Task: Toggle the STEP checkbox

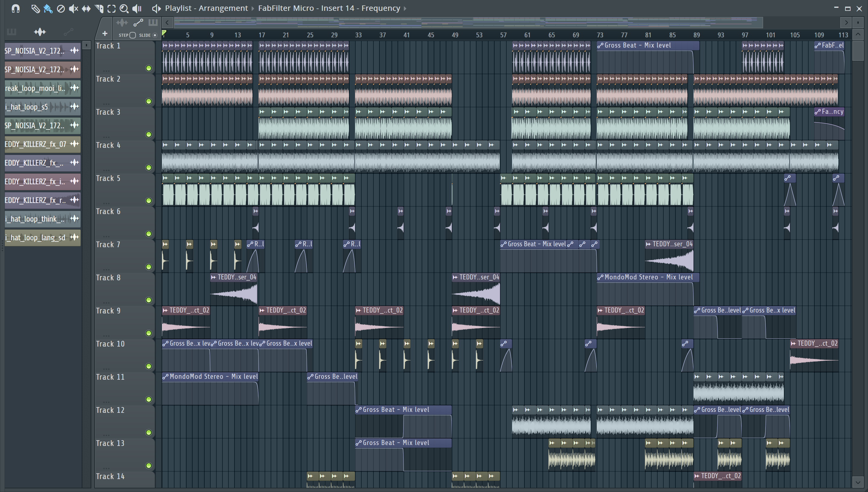Action: (133, 35)
